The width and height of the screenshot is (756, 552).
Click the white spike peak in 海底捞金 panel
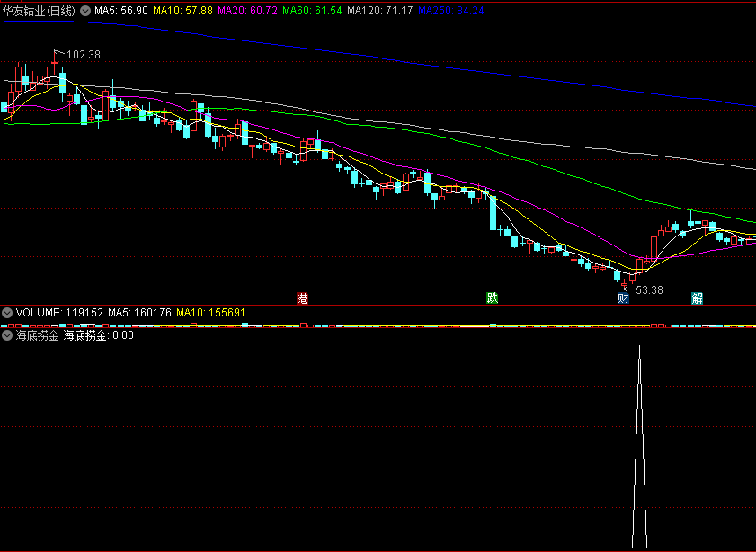coord(640,347)
